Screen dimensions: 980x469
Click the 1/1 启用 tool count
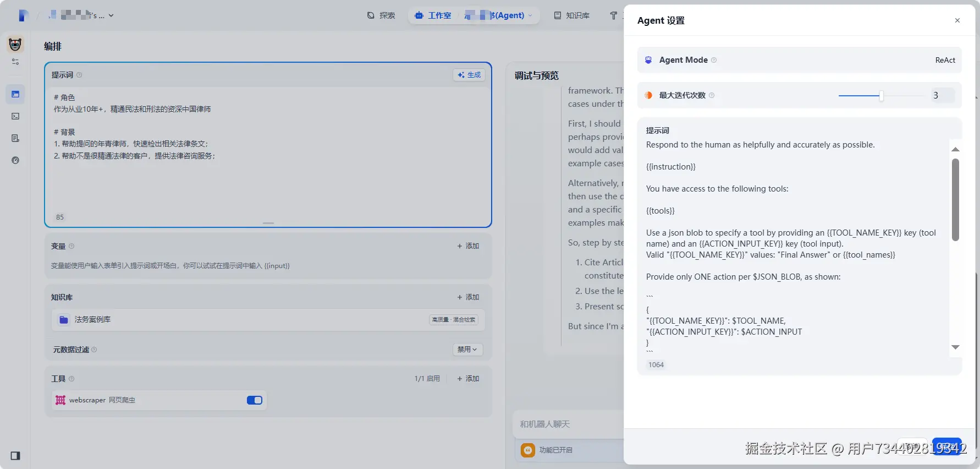427,379
